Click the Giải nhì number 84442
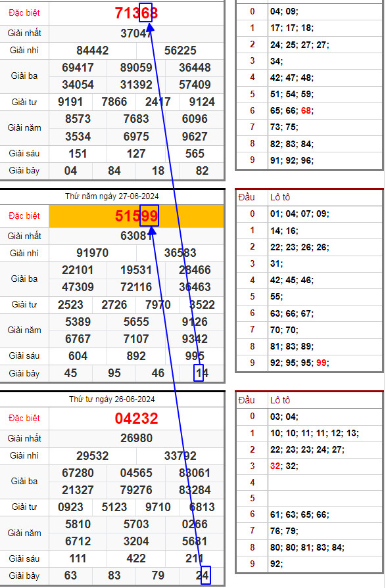Viewport: 386px width, 588px height. click(92, 51)
